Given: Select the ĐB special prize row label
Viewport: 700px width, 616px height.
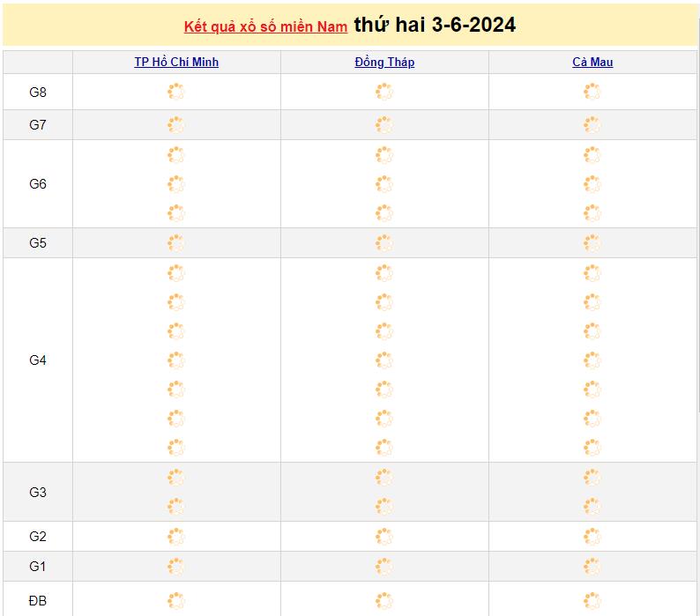Looking at the screenshot, I should [x=38, y=601].
